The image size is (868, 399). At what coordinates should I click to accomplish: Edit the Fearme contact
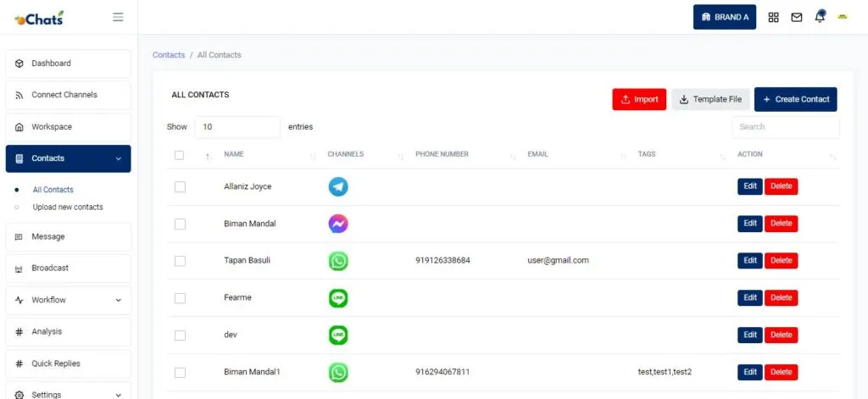(750, 297)
